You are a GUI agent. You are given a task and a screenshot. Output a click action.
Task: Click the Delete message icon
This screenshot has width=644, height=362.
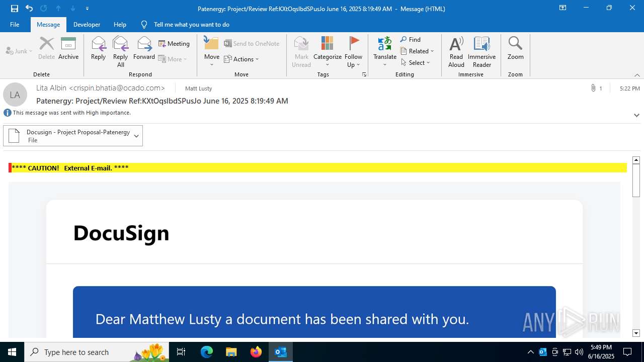[x=46, y=48]
